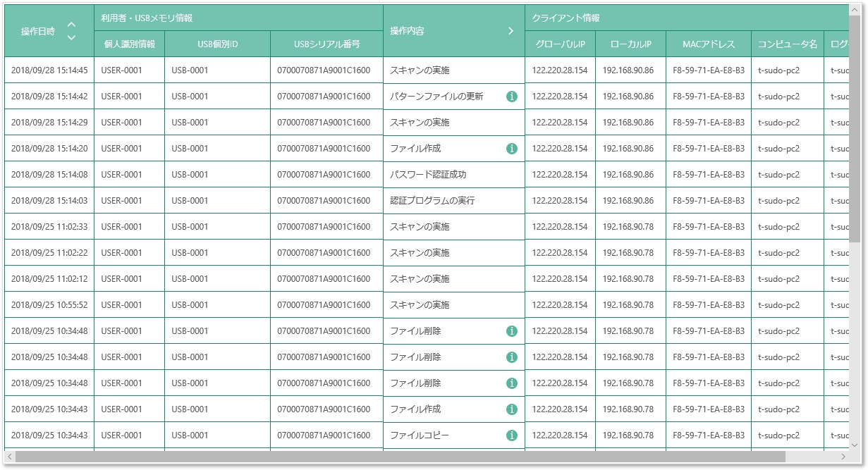
Task: Select timestamp 2018/09/25 11:02:33
Action: (49, 227)
